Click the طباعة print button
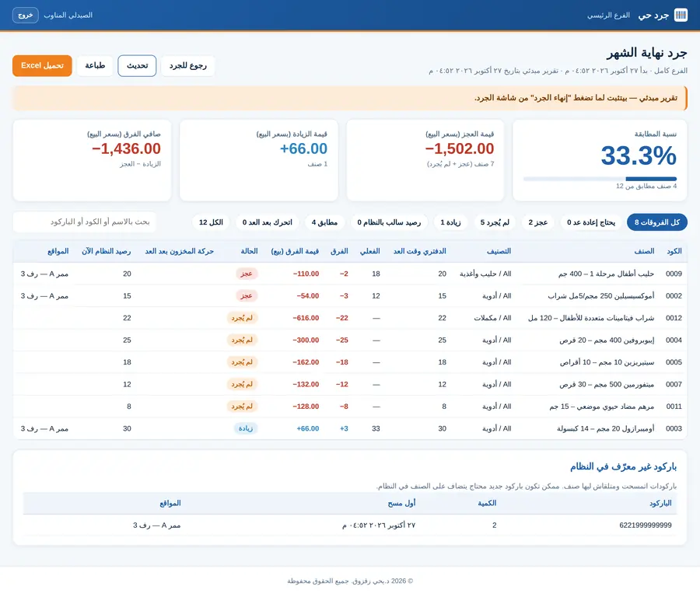700x597 pixels. pos(95,65)
